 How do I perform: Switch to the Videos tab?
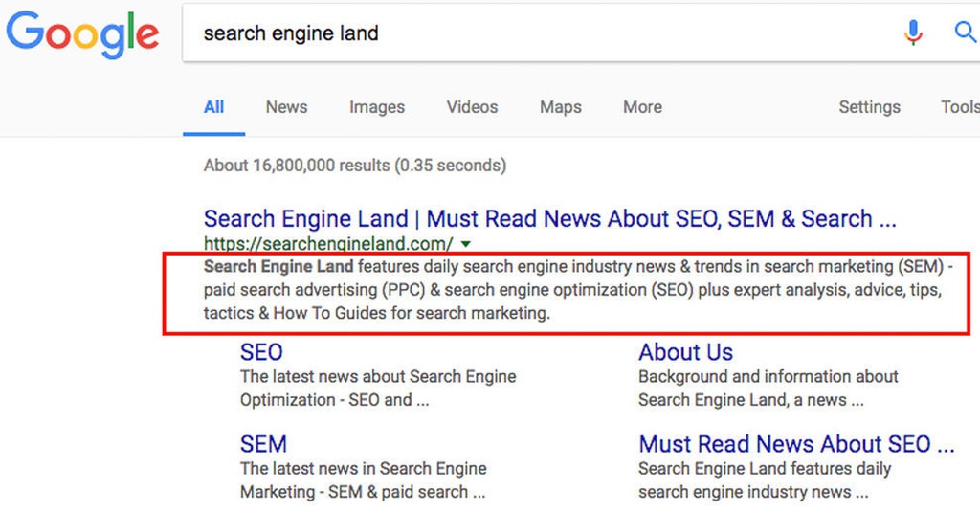(x=472, y=107)
